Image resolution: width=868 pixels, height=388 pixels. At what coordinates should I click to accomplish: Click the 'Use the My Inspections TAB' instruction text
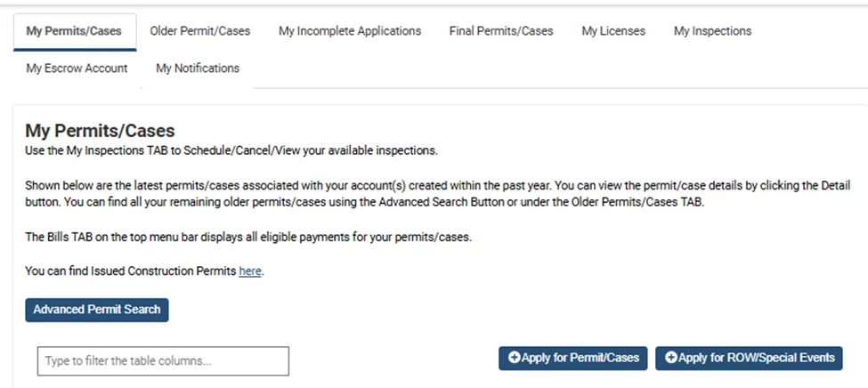(x=231, y=150)
